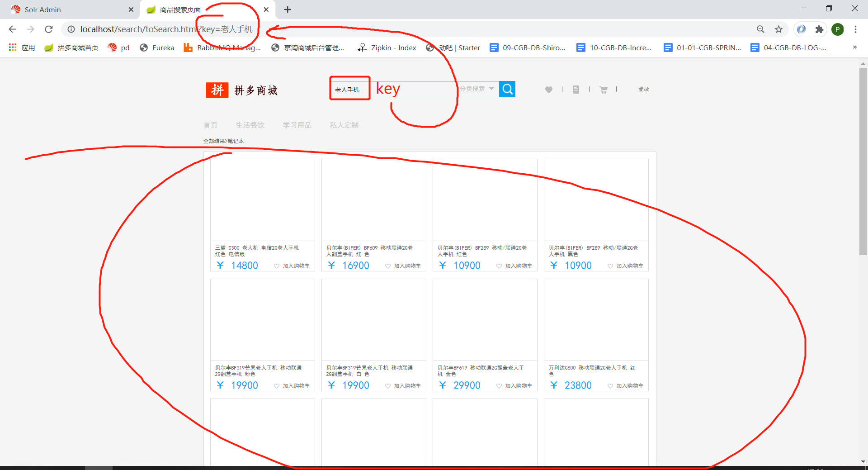The width and height of the screenshot is (868, 470).
Task: Open the Chrome three-dot menu
Action: [x=855, y=29]
